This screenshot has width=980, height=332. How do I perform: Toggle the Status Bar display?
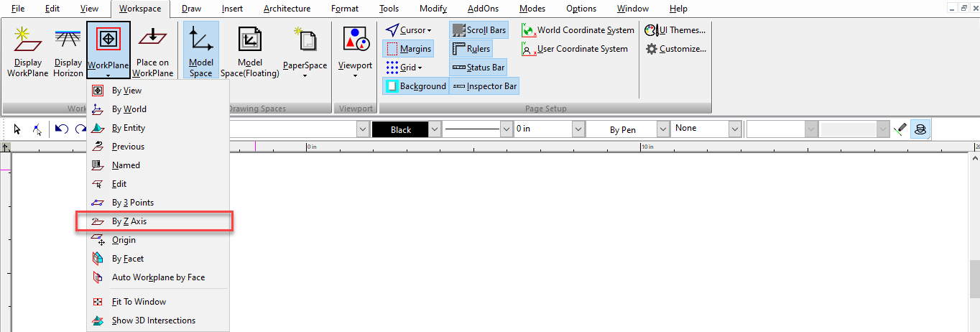[478, 68]
